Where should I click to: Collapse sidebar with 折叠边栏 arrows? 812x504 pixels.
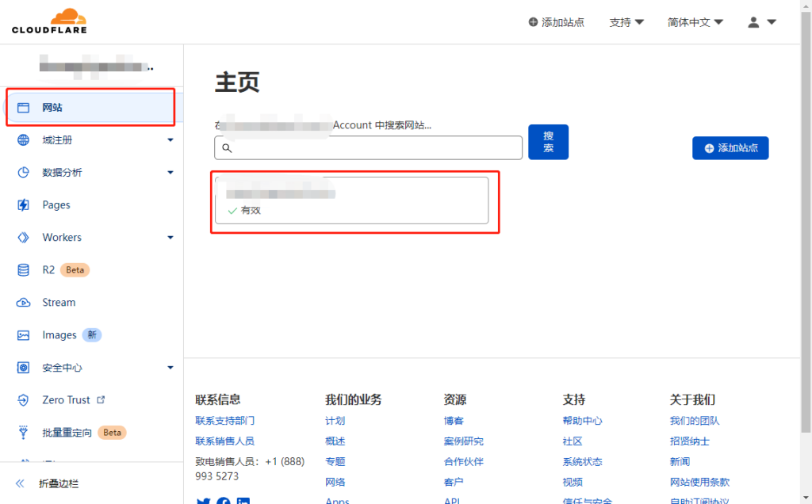coord(21,483)
